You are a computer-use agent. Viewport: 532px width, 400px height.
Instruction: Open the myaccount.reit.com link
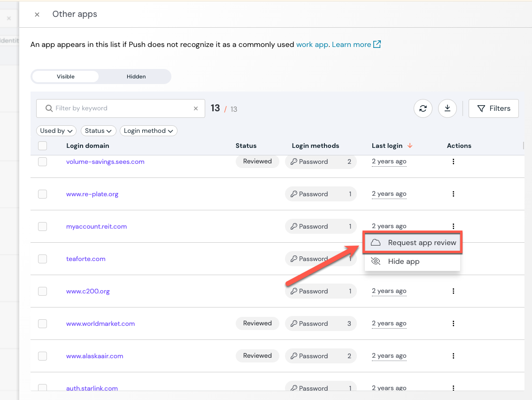[x=96, y=226]
